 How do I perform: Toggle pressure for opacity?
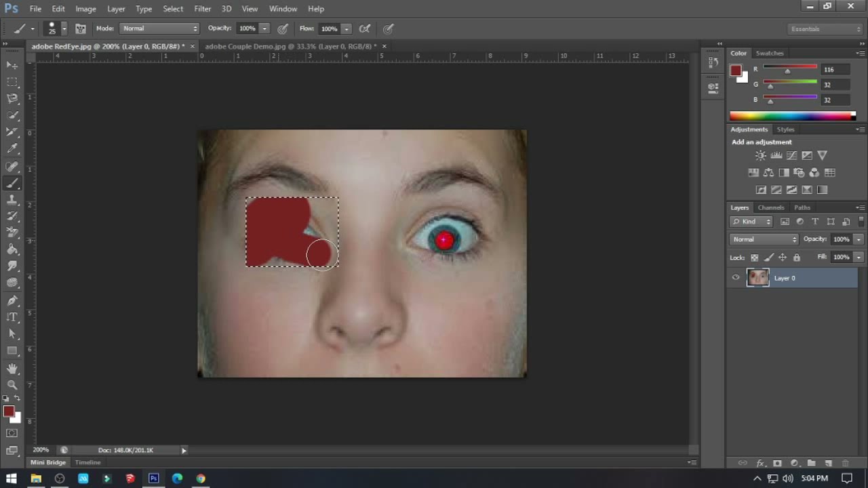pos(283,28)
